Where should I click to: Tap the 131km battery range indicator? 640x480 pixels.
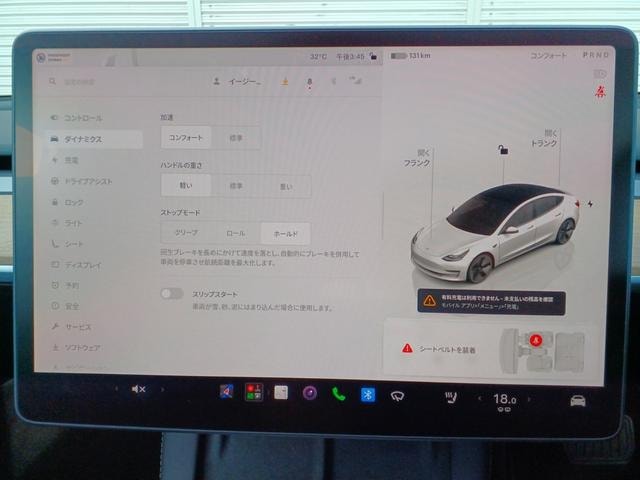pos(411,56)
